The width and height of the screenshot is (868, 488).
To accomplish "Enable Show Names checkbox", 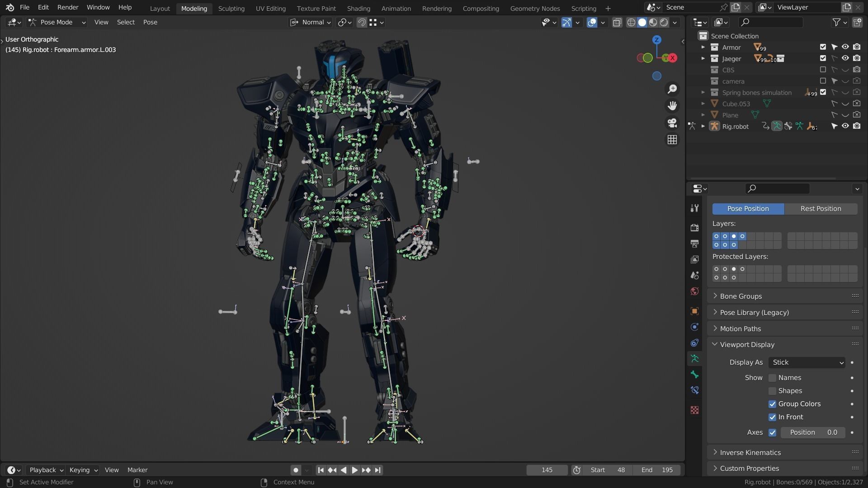I will [772, 378].
